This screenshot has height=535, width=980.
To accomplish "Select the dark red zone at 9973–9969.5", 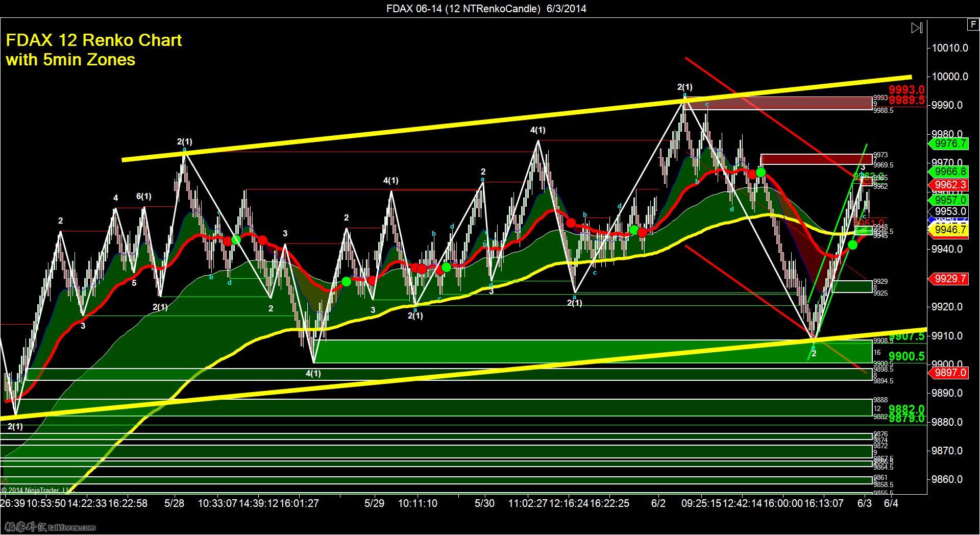I will 816,159.
